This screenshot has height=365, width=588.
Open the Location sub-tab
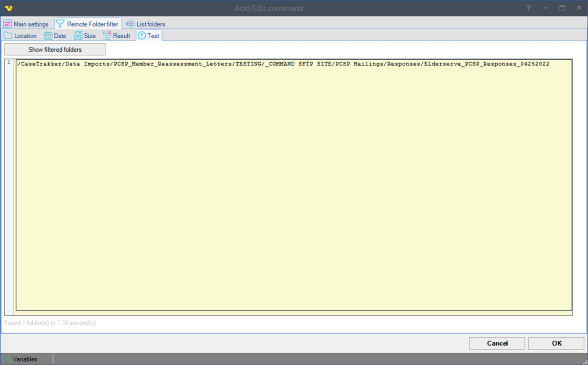[x=20, y=36]
